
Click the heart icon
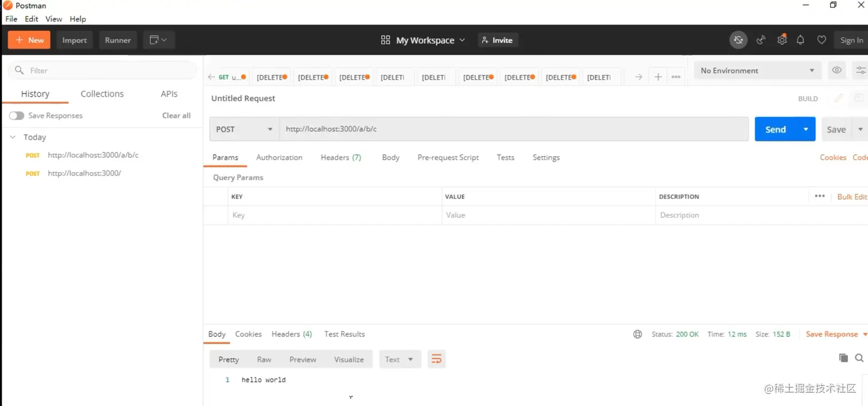(821, 40)
